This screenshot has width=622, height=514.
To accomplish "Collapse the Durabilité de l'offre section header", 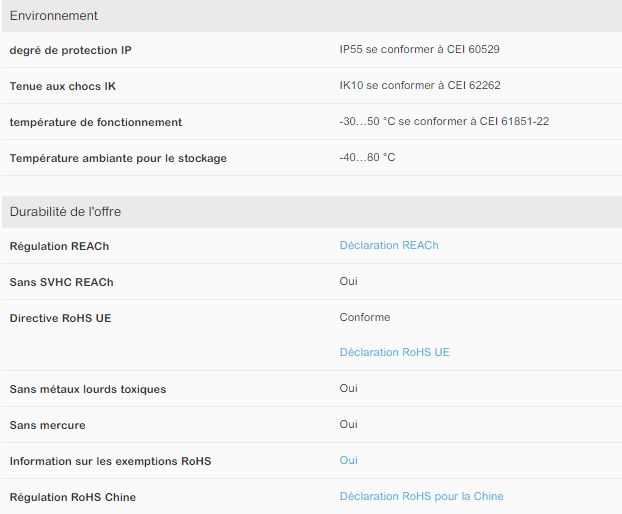I will coord(65,212).
